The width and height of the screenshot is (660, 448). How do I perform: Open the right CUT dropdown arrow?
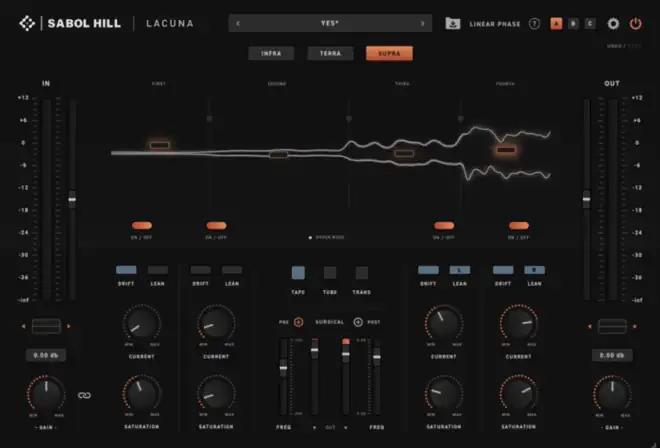click(x=346, y=428)
